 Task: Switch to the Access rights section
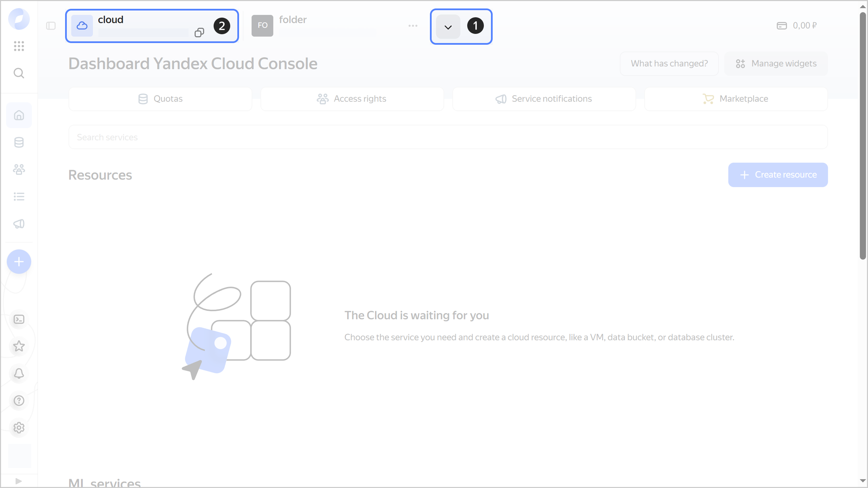352,99
